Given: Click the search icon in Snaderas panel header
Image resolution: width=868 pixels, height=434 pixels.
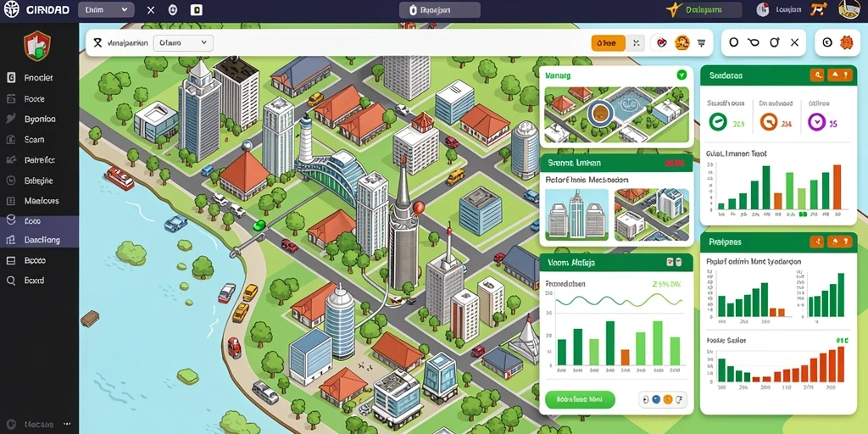Looking at the screenshot, I should [817, 75].
